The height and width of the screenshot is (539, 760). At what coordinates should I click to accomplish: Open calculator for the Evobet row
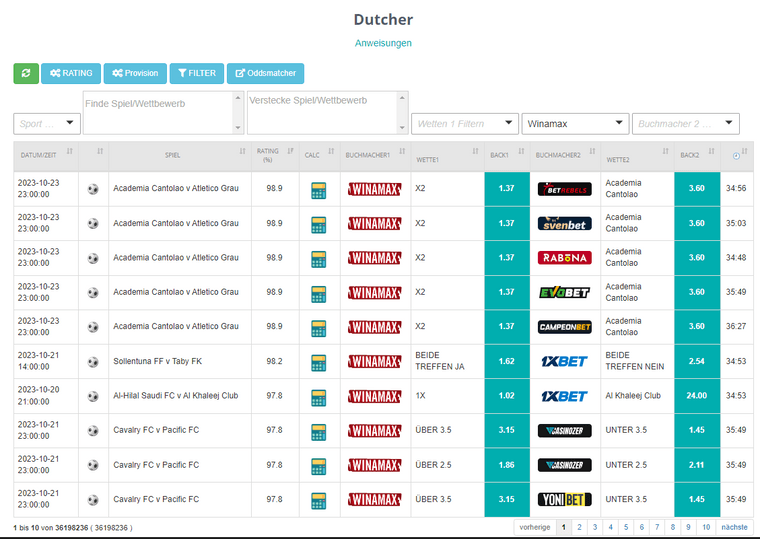coord(318,293)
